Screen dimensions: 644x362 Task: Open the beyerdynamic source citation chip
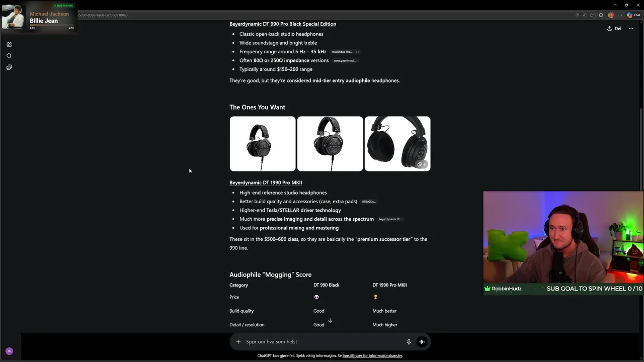tap(390, 219)
